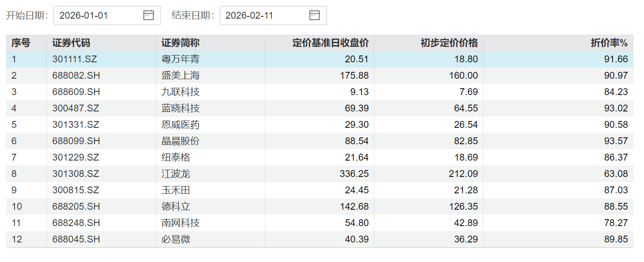Click the 证券简称 column header
The height and width of the screenshot is (262, 644).
tap(181, 43)
